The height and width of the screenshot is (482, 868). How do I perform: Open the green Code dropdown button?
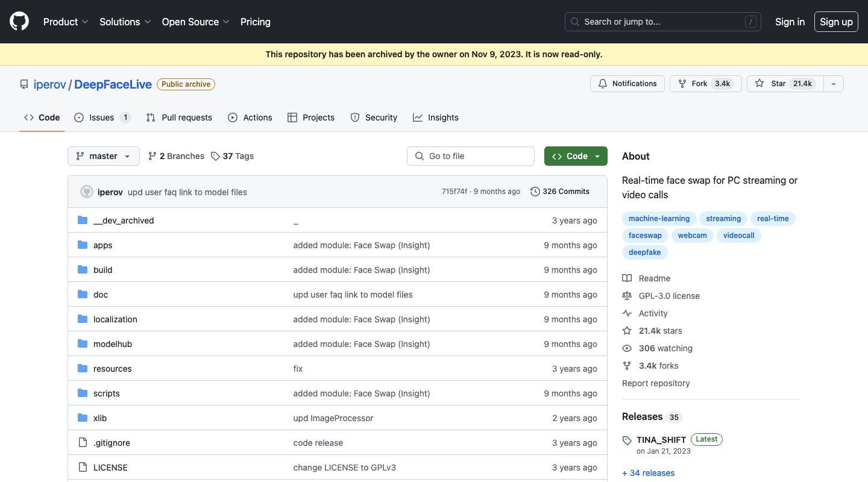coord(576,156)
